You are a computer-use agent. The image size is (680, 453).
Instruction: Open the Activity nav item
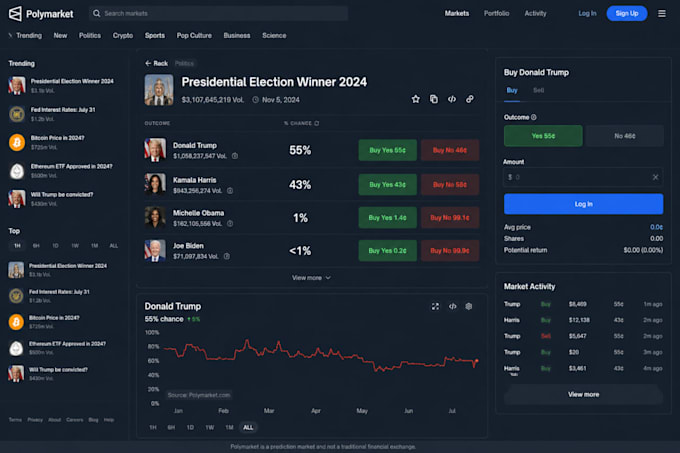click(535, 13)
